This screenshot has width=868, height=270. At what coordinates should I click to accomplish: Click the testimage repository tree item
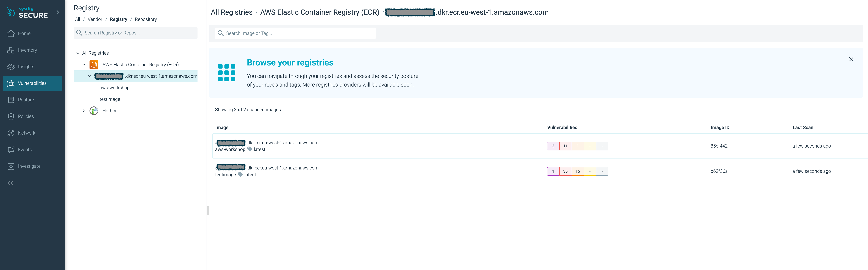coord(110,99)
